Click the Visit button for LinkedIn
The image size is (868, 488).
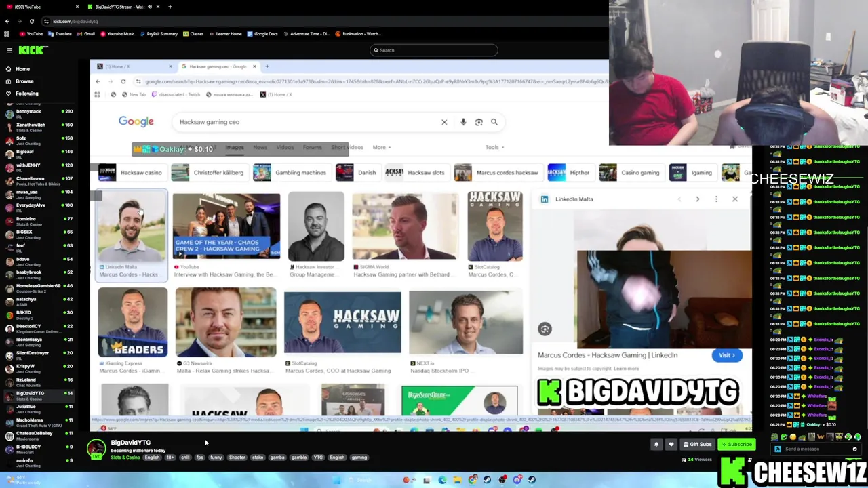pyautogui.click(x=727, y=355)
